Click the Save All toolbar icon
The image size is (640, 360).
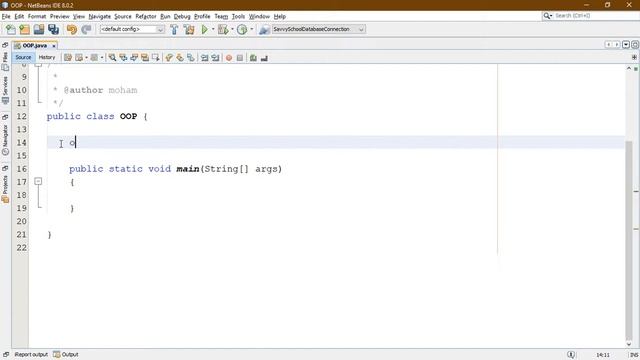tap(53, 29)
